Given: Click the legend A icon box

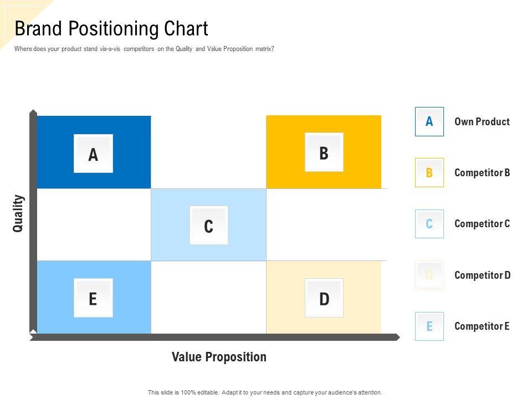Looking at the screenshot, I should [429, 121].
